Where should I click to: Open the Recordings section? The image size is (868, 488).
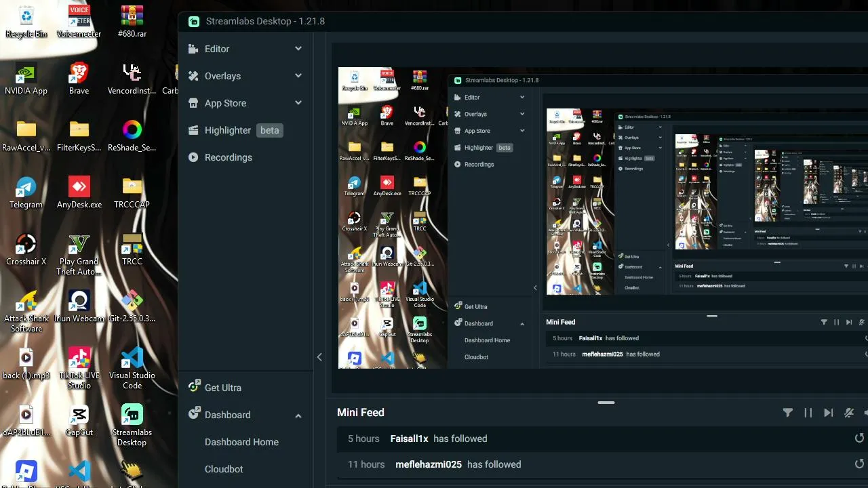tap(220, 157)
